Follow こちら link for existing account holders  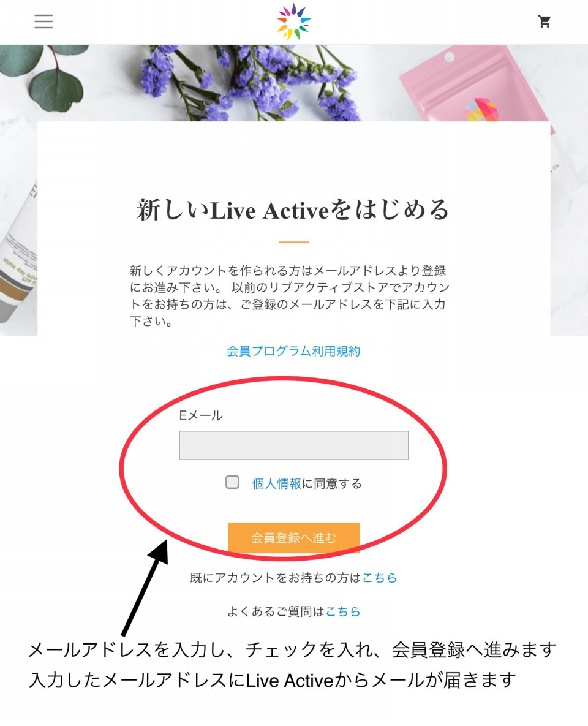pyautogui.click(x=380, y=577)
